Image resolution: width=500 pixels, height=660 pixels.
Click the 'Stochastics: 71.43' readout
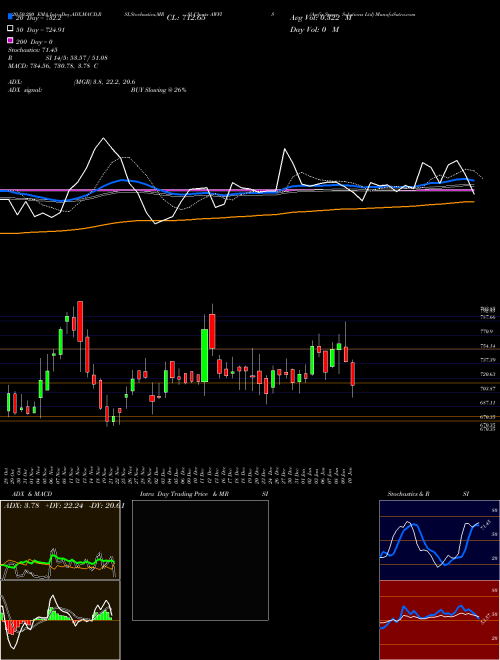click(32, 50)
